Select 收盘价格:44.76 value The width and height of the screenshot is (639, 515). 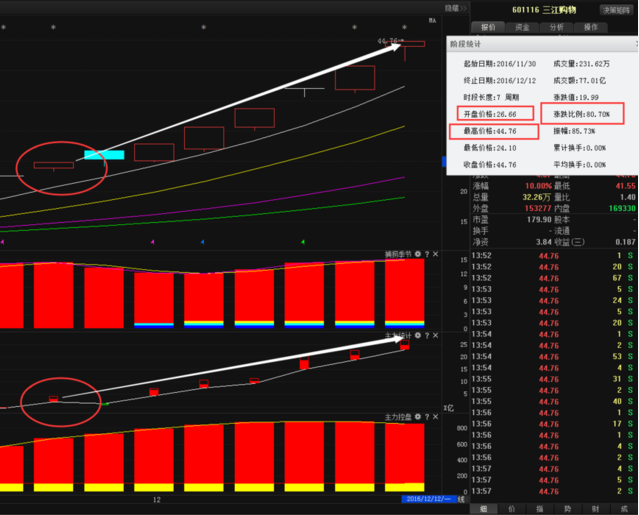point(490,165)
